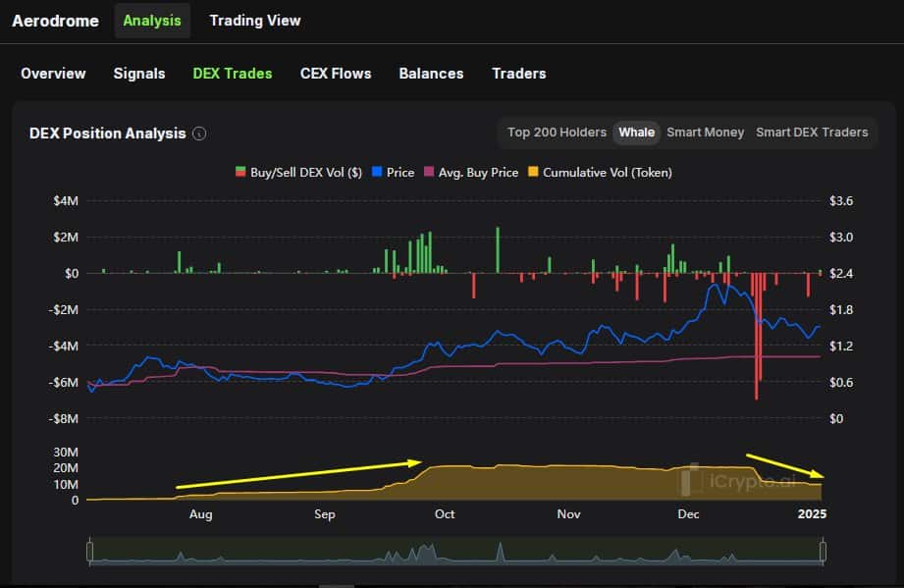Click the green/red Buy/Sell DEX Vol legend icon
This screenshot has height=588, width=904.
coord(240,173)
